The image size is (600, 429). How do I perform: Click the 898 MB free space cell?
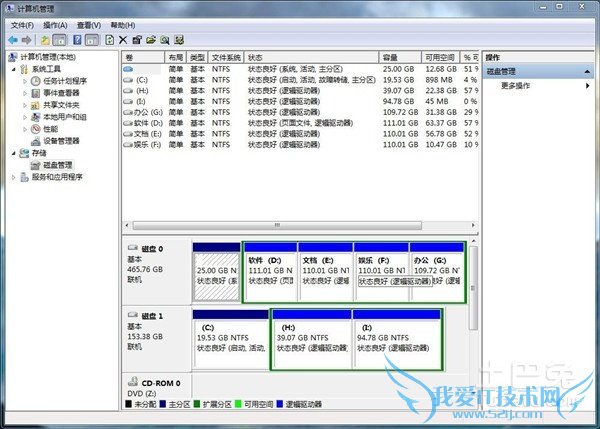[439, 80]
